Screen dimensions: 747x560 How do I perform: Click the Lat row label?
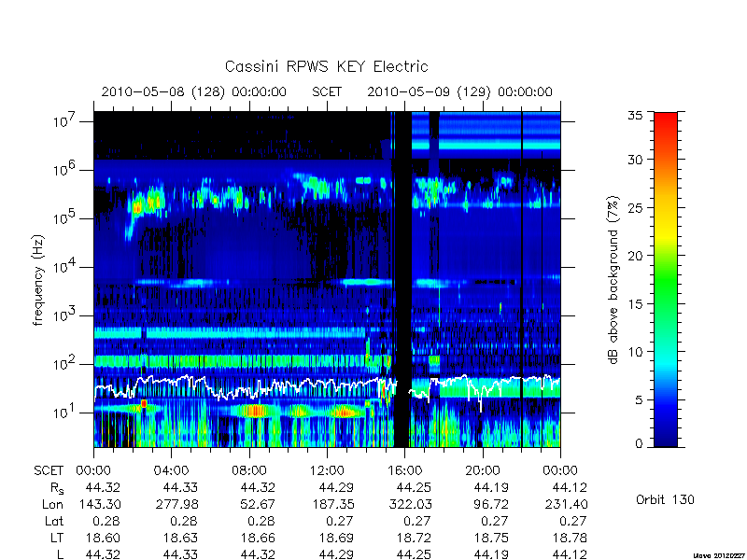[54, 521]
